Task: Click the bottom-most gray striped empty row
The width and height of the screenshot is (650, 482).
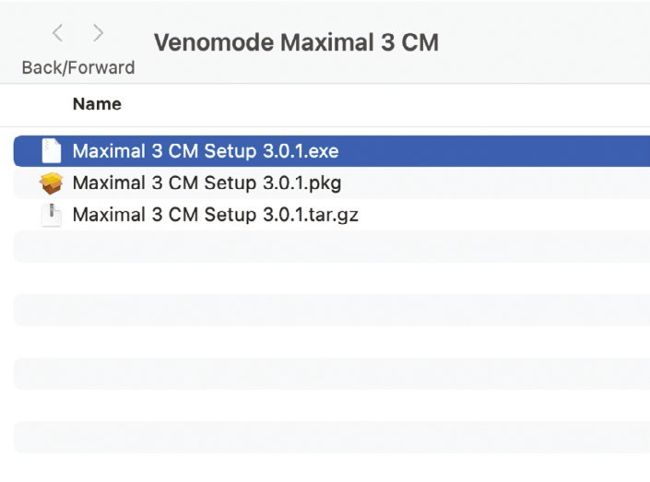Action: tap(330, 436)
